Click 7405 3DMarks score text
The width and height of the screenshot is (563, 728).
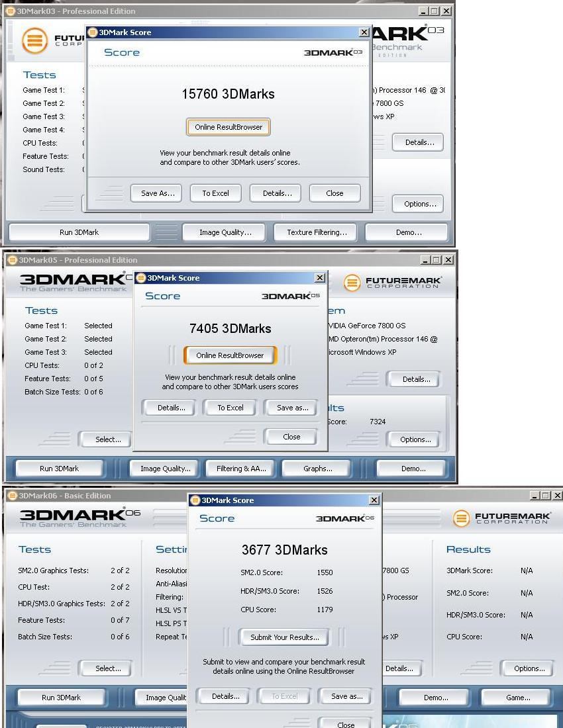coord(230,329)
